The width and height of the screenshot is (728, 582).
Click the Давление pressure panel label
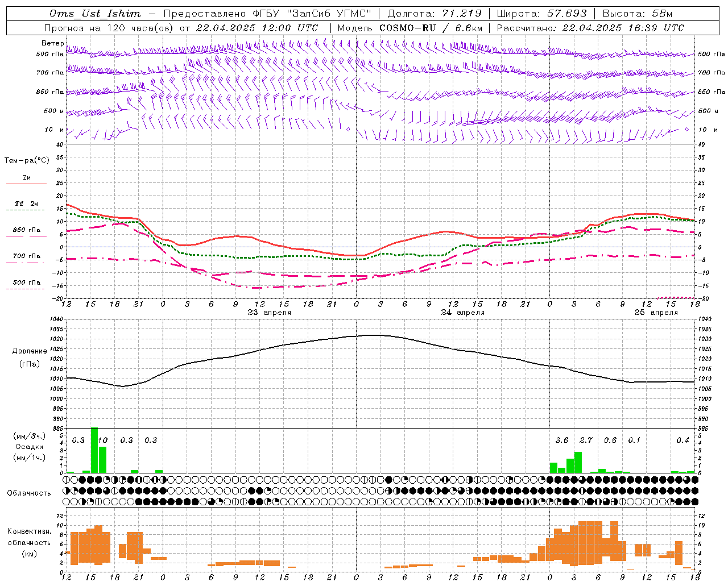tap(29, 351)
